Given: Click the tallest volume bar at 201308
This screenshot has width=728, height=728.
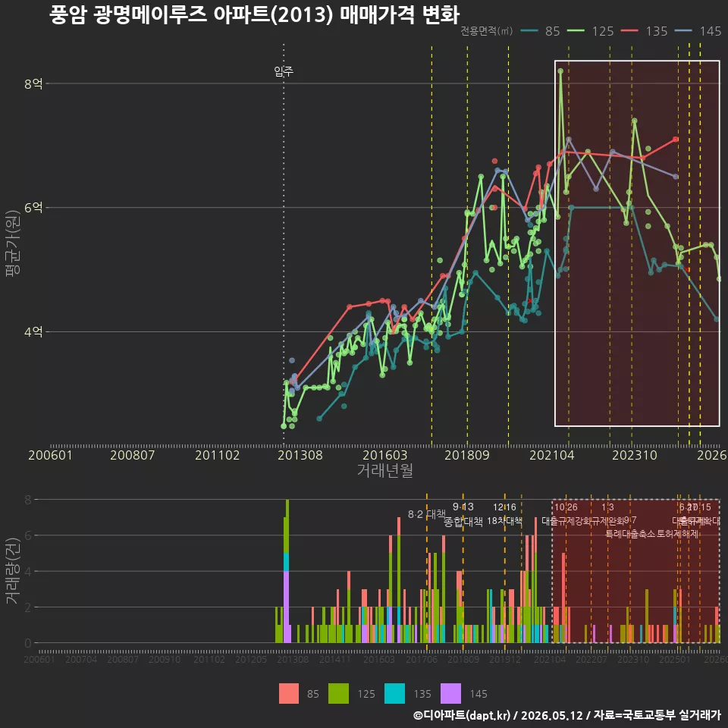Looking at the screenshot, I should pyautogui.click(x=287, y=571).
